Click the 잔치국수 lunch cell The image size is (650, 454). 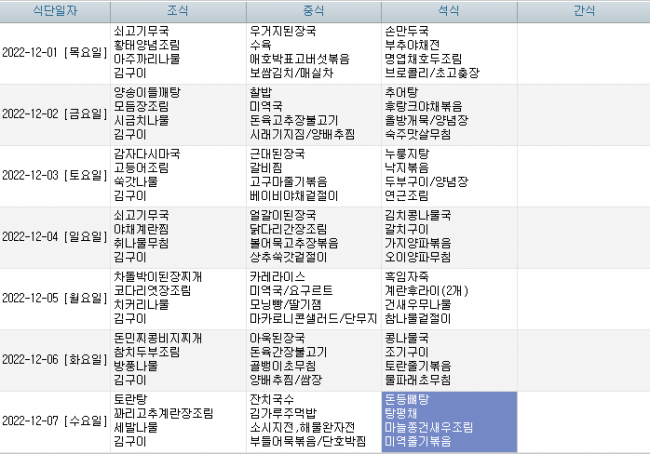[x=313, y=420]
